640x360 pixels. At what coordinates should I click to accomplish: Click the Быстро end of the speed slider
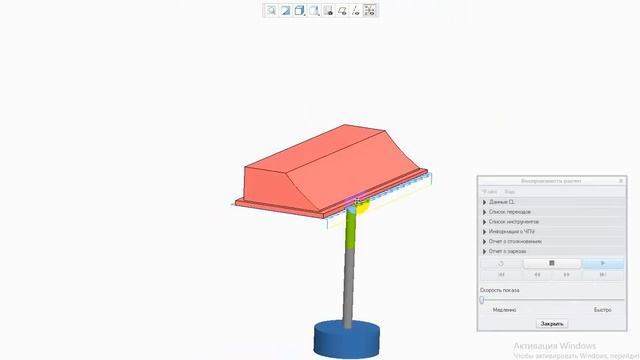pyautogui.click(x=622, y=300)
